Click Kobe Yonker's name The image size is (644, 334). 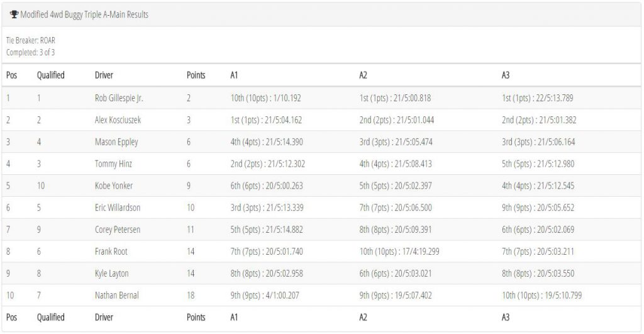coord(114,186)
